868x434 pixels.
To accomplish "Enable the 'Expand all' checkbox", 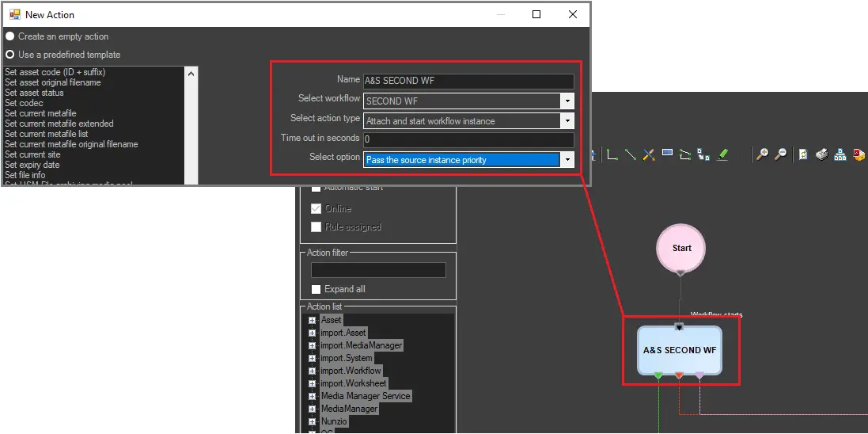I will pyautogui.click(x=316, y=289).
